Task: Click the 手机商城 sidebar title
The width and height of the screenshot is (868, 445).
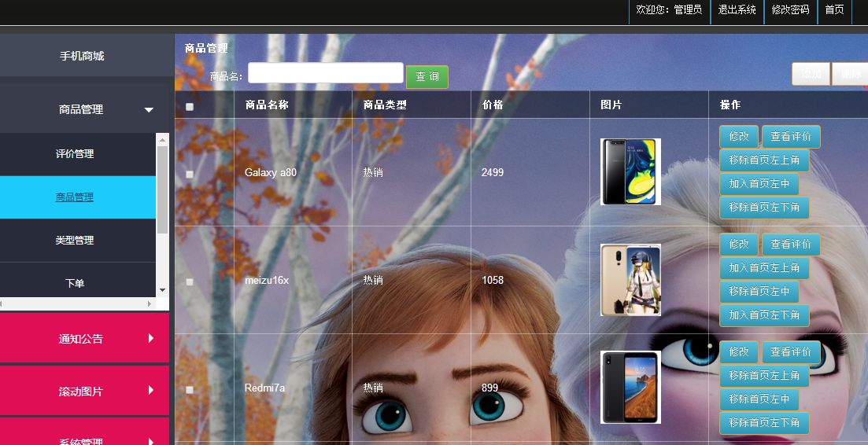Action: click(82, 56)
